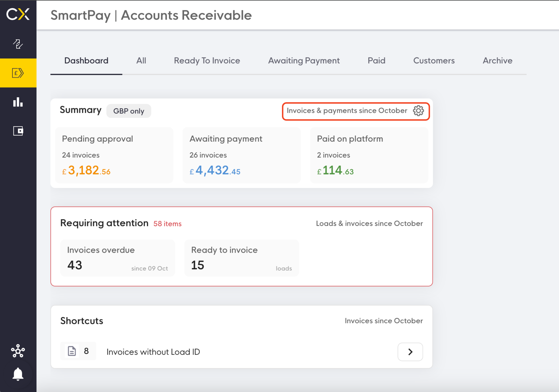Image resolution: width=559 pixels, height=392 pixels.
Task: Click Loads & invoices since October text
Action: (369, 223)
